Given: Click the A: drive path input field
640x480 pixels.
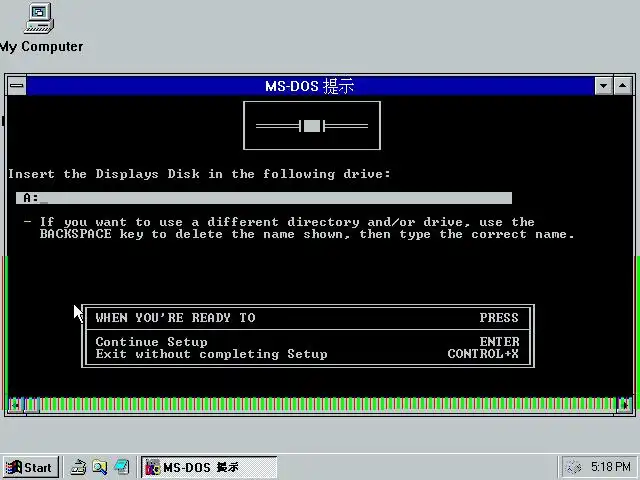Looking at the screenshot, I should pyautogui.click(x=264, y=198).
